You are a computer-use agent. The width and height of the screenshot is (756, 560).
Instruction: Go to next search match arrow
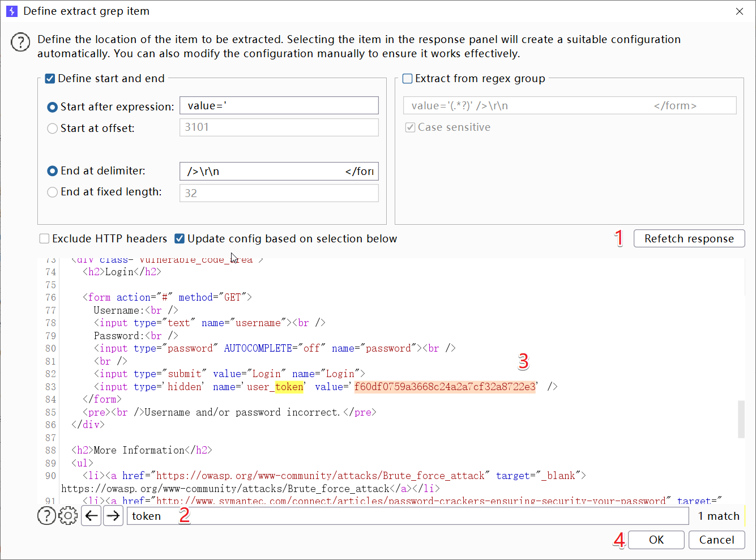(113, 516)
